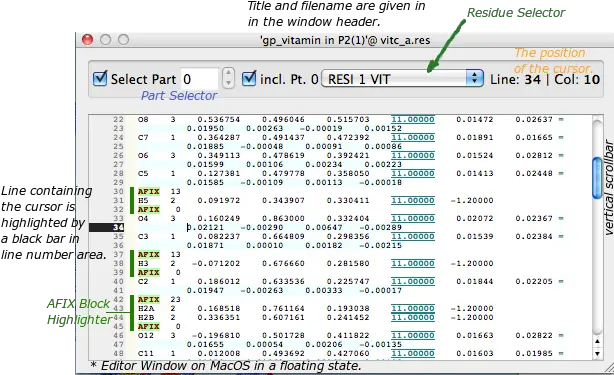
Task: Click the Select Part number field
Action: pos(199,79)
